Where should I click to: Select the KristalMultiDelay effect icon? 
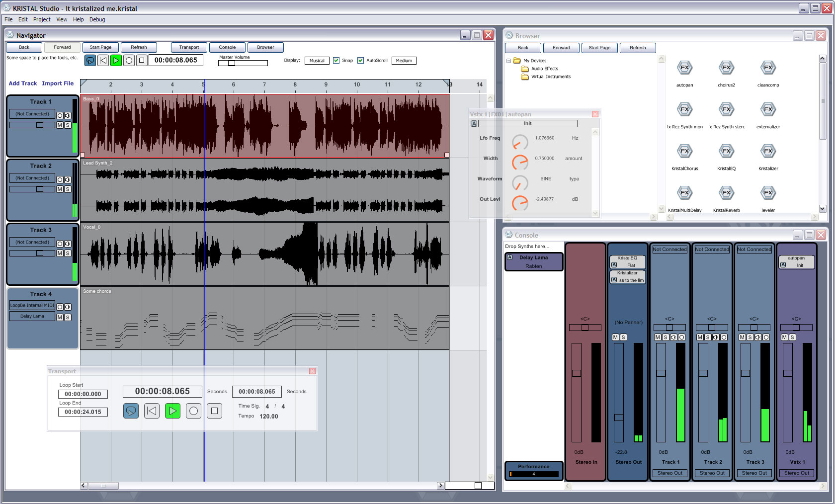[x=684, y=193]
